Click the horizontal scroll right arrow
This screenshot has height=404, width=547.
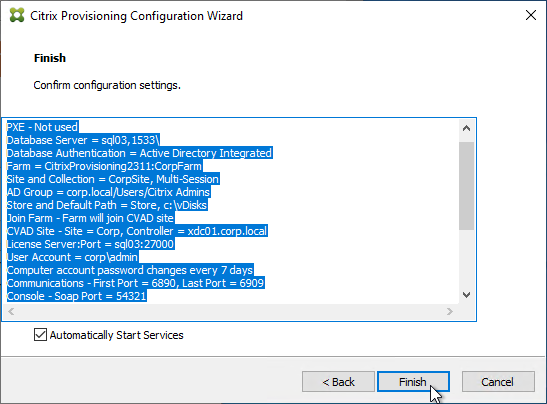[x=450, y=311]
